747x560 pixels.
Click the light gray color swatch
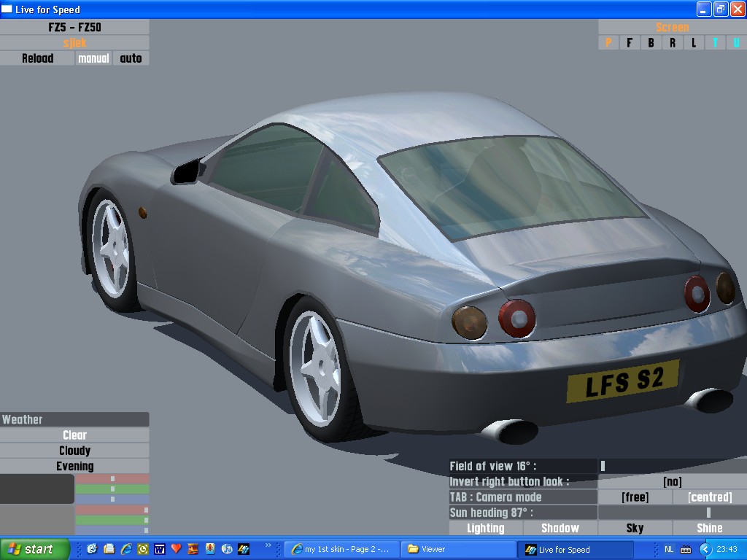coord(37,519)
